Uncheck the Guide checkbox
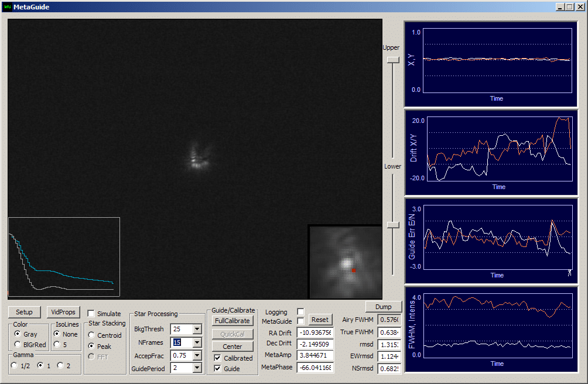 (x=218, y=368)
